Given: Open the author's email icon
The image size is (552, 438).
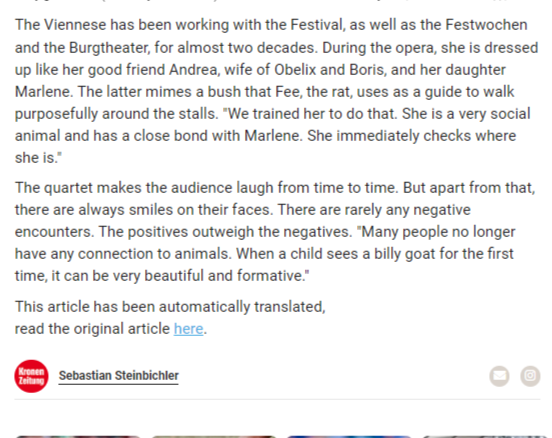Looking at the screenshot, I should [x=499, y=376].
